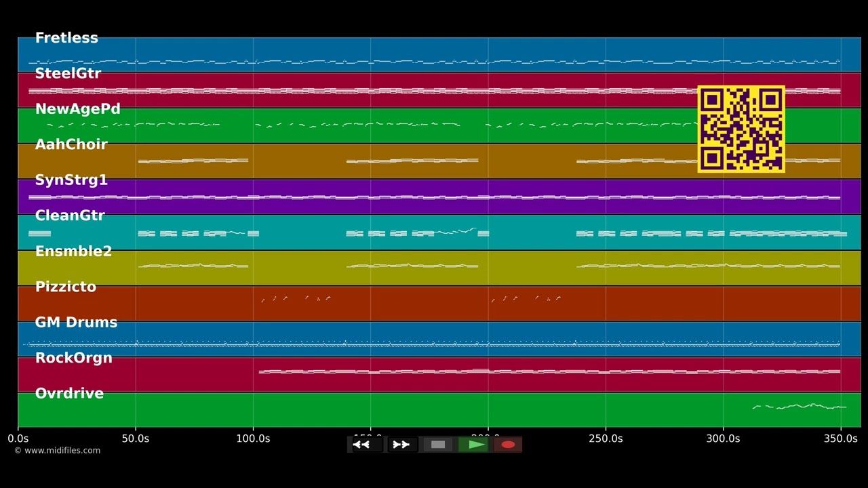Click the RockOrgn note strip
Viewport: 868px width, 488px height.
click(x=549, y=371)
